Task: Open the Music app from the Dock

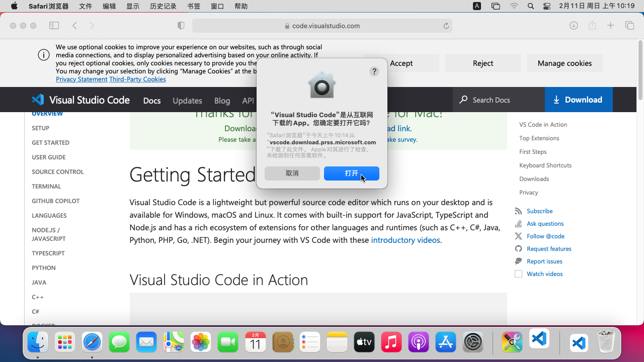Action: 391,342
